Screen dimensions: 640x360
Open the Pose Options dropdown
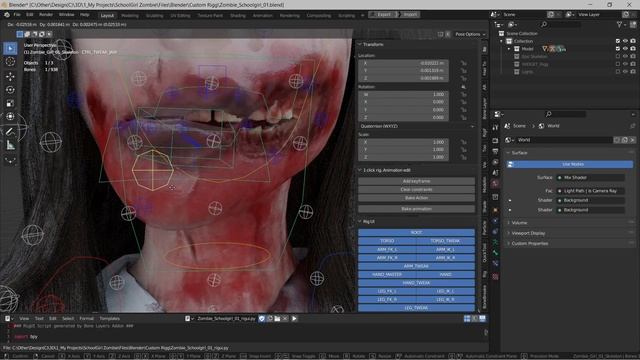click(470, 34)
